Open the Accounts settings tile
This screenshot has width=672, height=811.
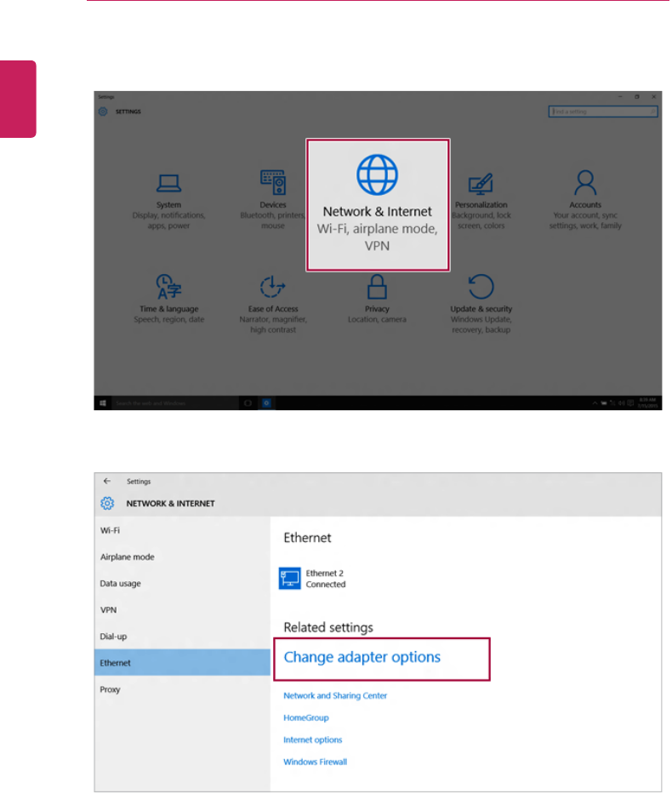(585, 200)
